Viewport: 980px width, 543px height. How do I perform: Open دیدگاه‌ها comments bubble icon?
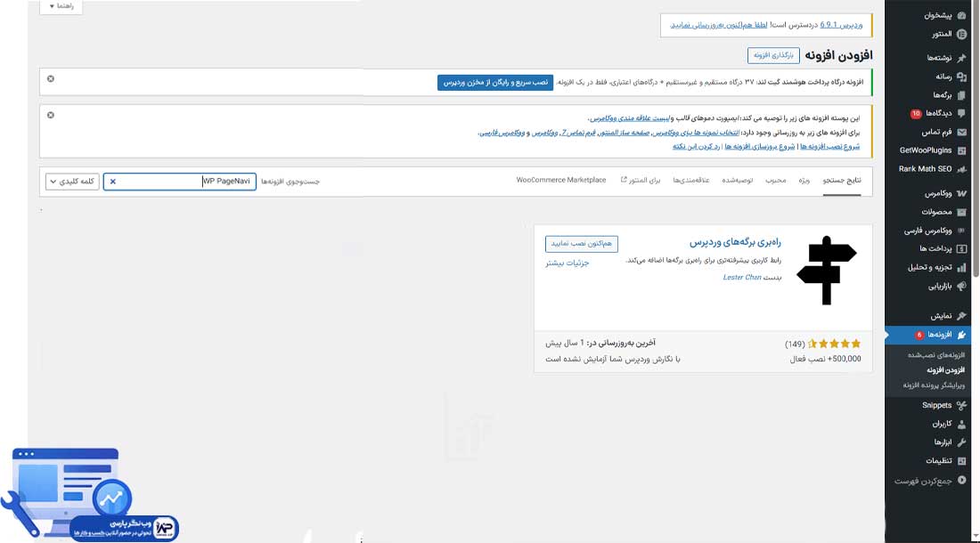tap(961, 113)
